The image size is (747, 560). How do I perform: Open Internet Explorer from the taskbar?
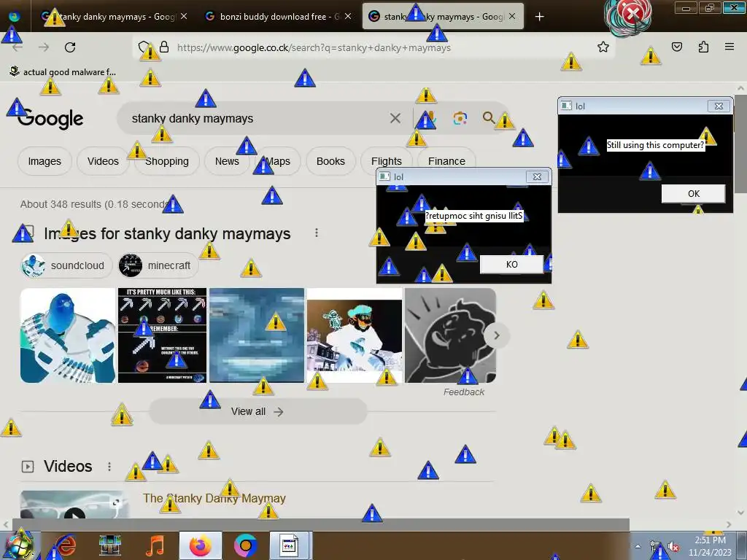pyautogui.click(x=66, y=545)
